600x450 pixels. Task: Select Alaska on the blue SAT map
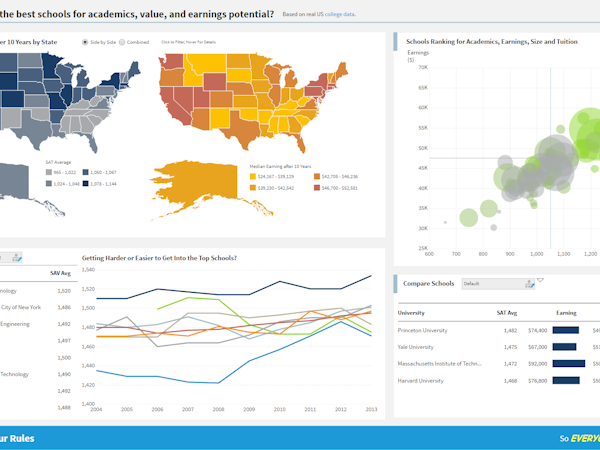15,182
